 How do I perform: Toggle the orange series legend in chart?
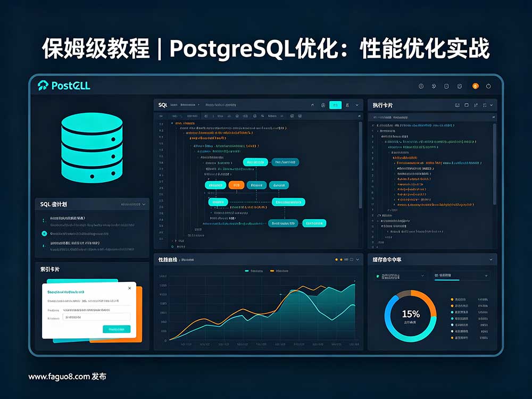(x=279, y=271)
